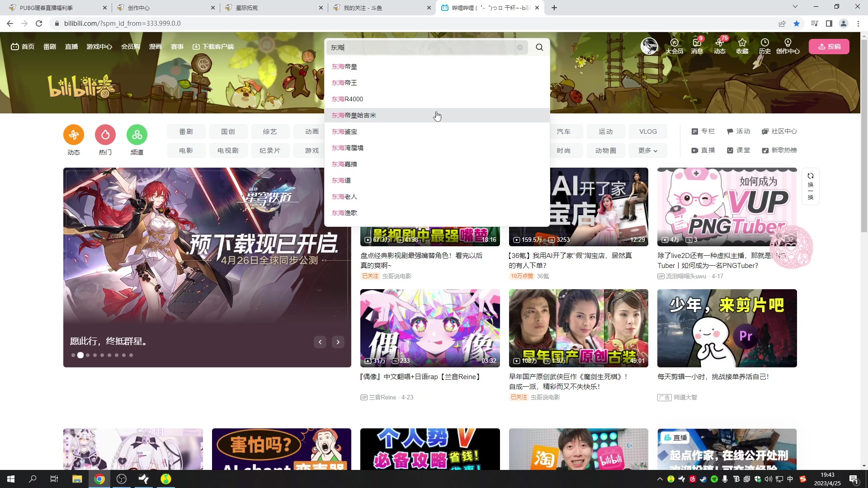The width and height of the screenshot is (868, 488).
Task: Open 下载客户端 download link
Action: coord(213,47)
